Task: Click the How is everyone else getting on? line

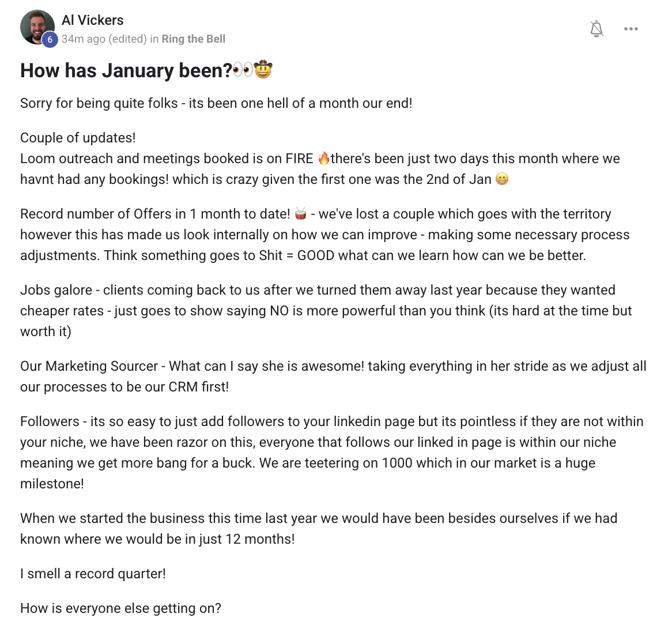Action: 120,608
